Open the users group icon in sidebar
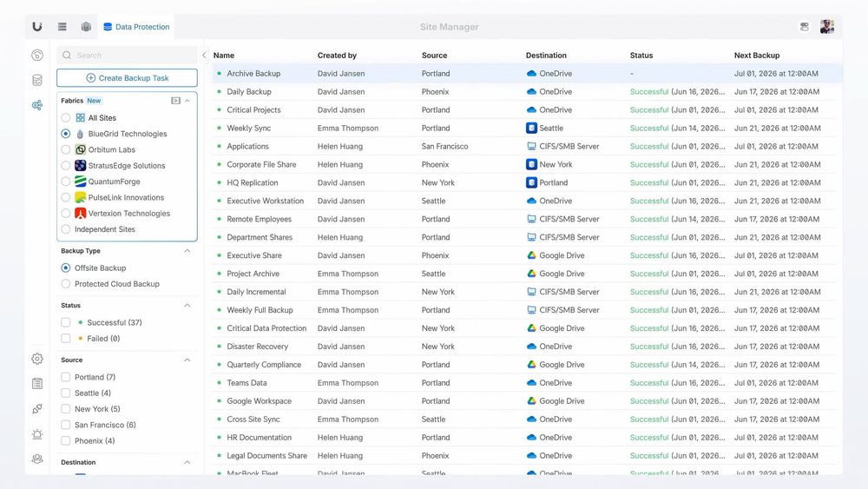Image resolution: width=868 pixels, height=489 pixels. click(x=37, y=459)
